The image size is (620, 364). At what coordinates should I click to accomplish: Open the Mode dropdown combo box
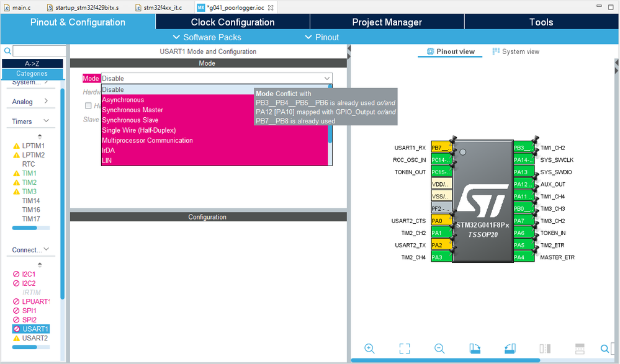(217, 78)
